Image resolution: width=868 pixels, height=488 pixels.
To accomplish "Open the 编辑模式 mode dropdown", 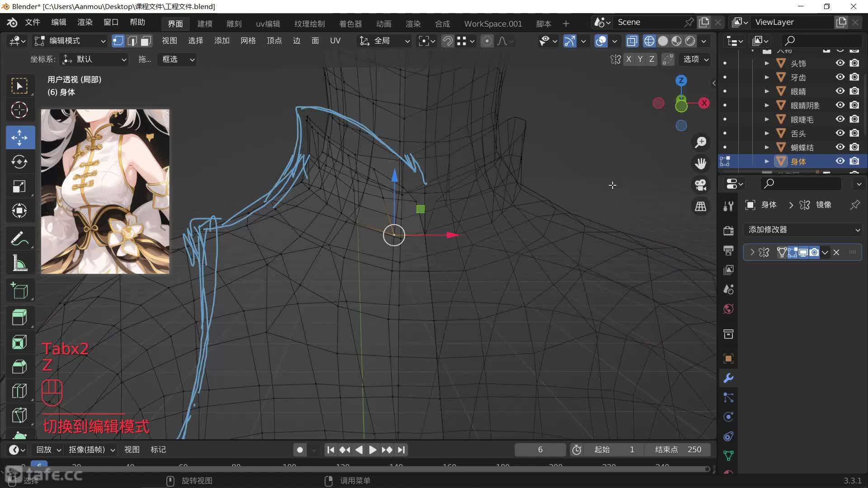I will click(70, 41).
